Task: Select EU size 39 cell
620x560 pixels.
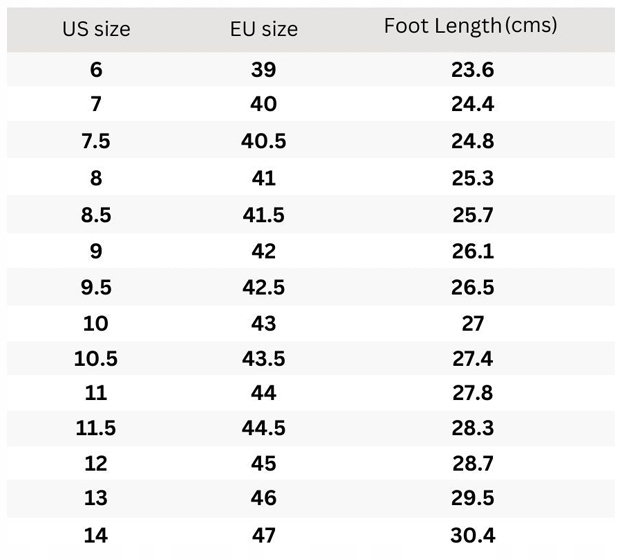Action: pyautogui.click(x=263, y=70)
